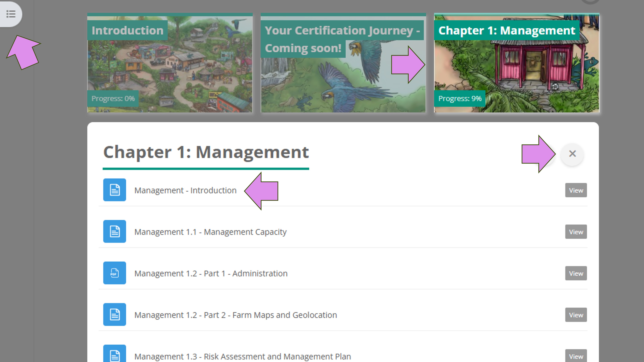The image size is (644, 362).
Task: Click Management 1.2 Part 2 Farm Maps title
Action: point(235,315)
